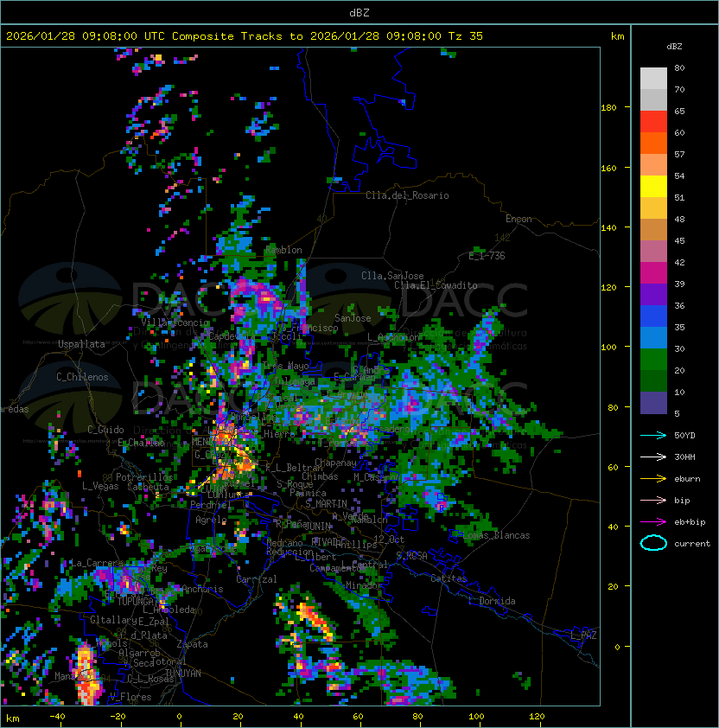719x728 pixels.
Task: Click the '12_Oct' map label
Action: coord(389,540)
